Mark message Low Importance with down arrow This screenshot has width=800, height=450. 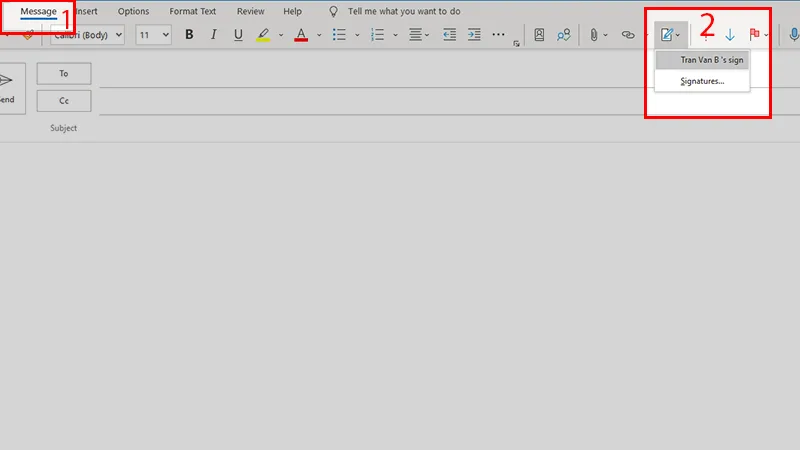pos(730,35)
